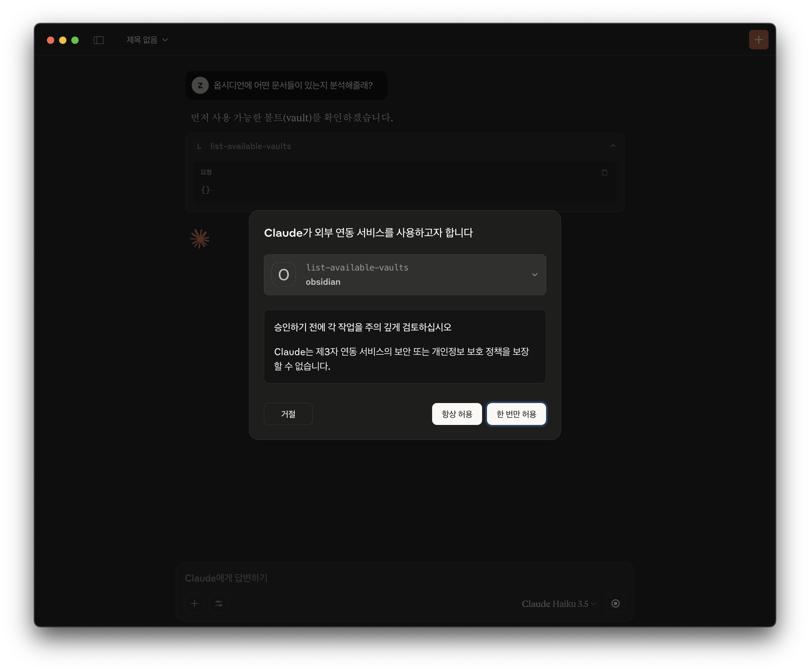Focus the Claude에게 답변하기 input field

(x=405, y=578)
